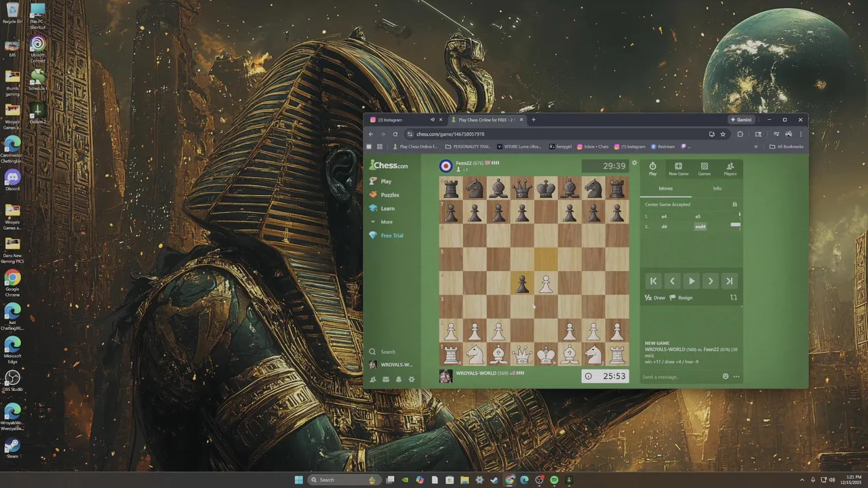
Task: Click Search in Chess.com sidebar
Action: tap(382, 352)
